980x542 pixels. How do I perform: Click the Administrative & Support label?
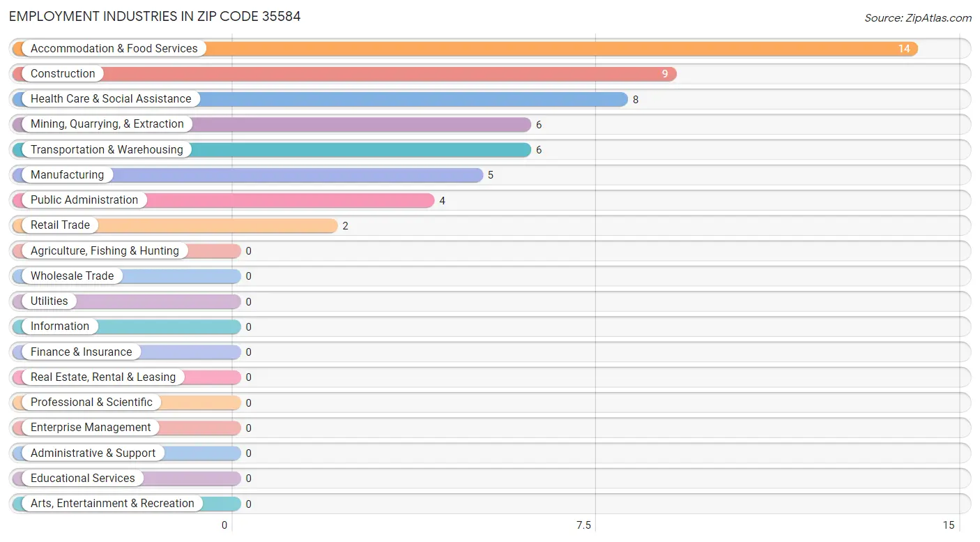click(93, 453)
